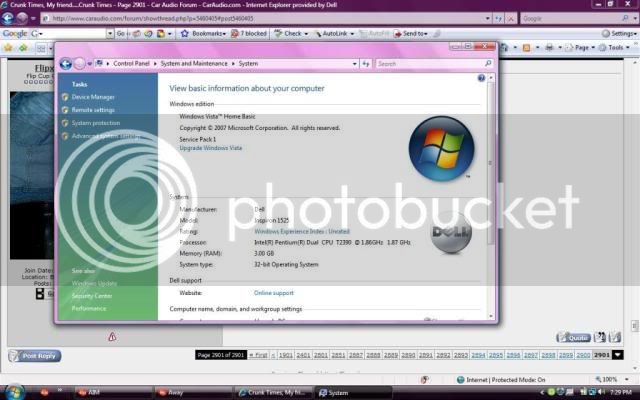Viewport: 640px width, 400px height.
Task: Select the System breadcrumb segment
Action: (x=248, y=64)
